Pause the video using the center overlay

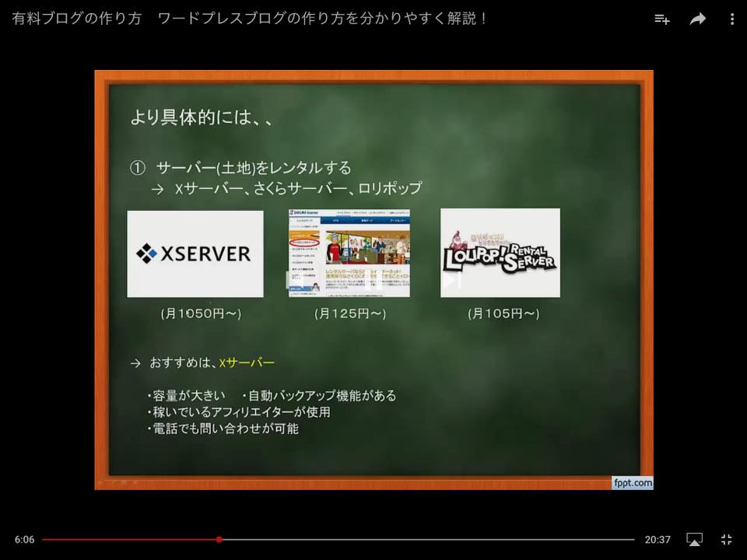click(373, 280)
